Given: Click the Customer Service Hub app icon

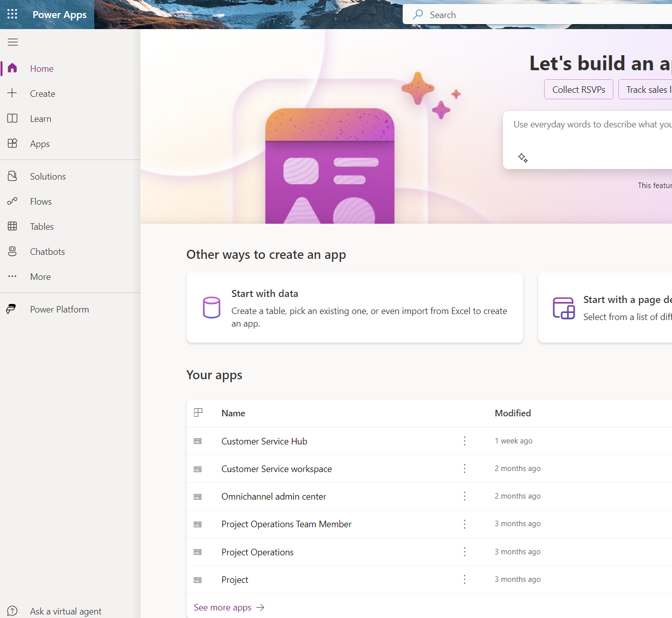Looking at the screenshot, I should [198, 441].
